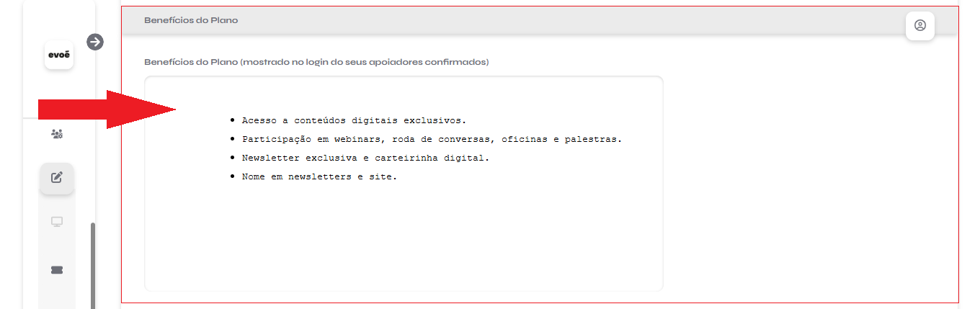Click the first bullet point marker
980x309 pixels.
point(232,120)
